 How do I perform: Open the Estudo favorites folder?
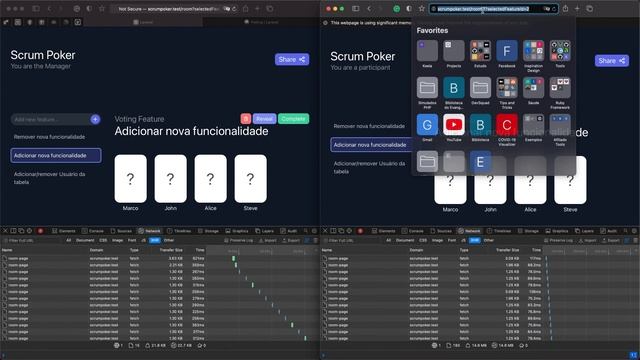(x=480, y=51)
